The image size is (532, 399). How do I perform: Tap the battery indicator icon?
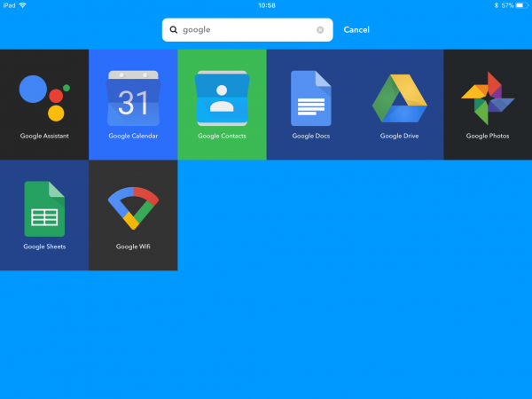[522, 5]
